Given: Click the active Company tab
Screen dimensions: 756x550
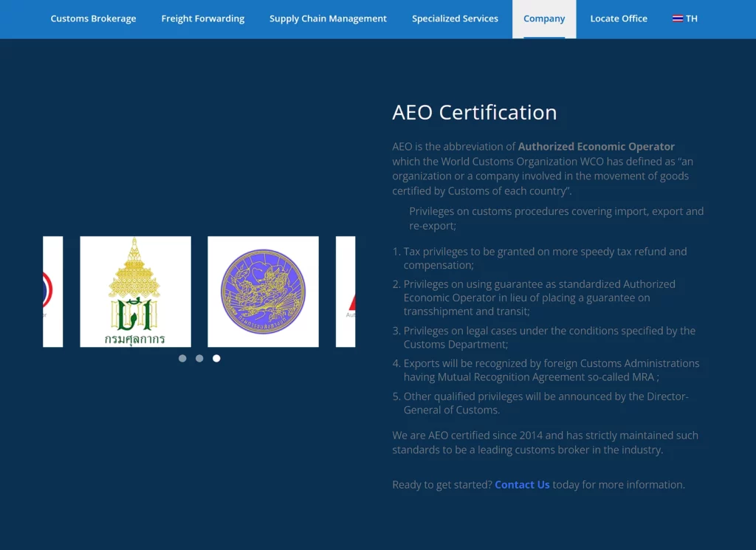Looking at the screenshot, I should tap(544, 18).
